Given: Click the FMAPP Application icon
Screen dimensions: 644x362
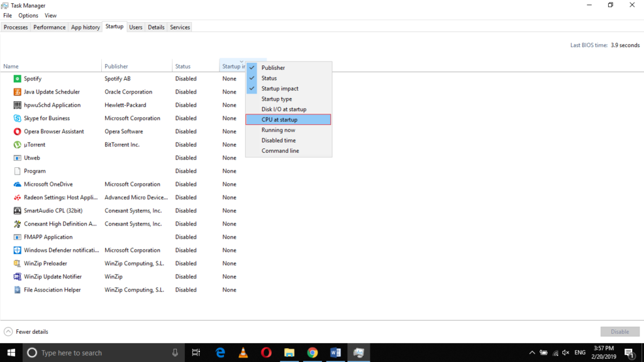Looking at the screenshot, I should [17, 237].
